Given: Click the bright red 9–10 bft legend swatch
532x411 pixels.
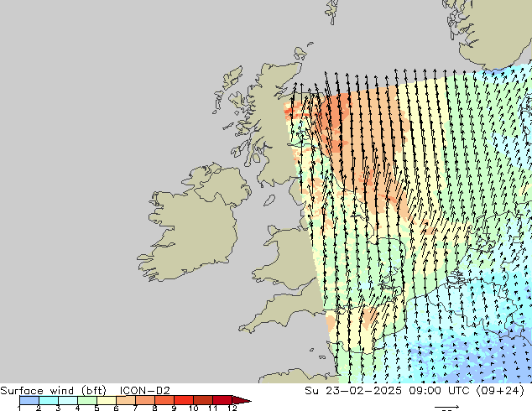Looking at the screenshot, I should (184, 400).
